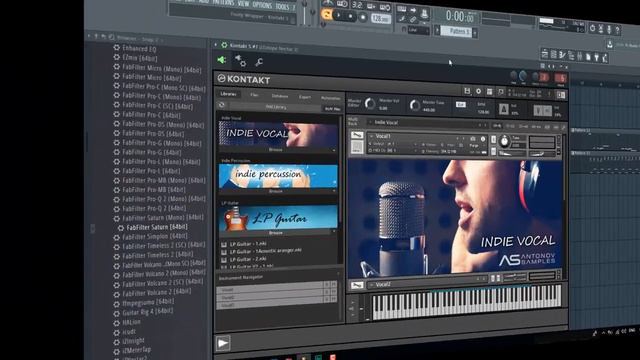Turn the Master Vol knob
This screenshot has height=360, width=640.
coord(370,104)
